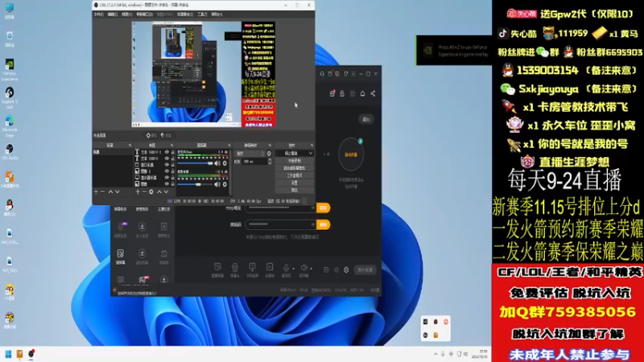Toggle visibility of 图像 source
The height and width of the screenshot is (362, 644).
click(167, 184)
